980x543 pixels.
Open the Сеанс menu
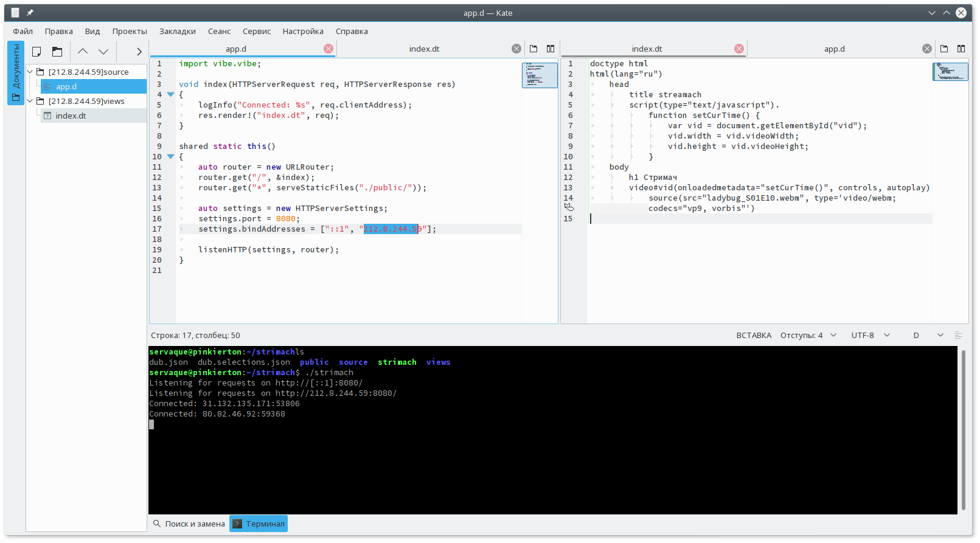[x=220, y=31]
